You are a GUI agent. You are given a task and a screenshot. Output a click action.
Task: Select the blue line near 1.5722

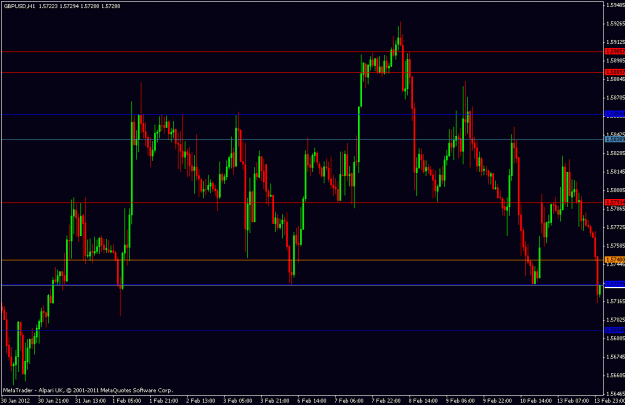point(302,285)
